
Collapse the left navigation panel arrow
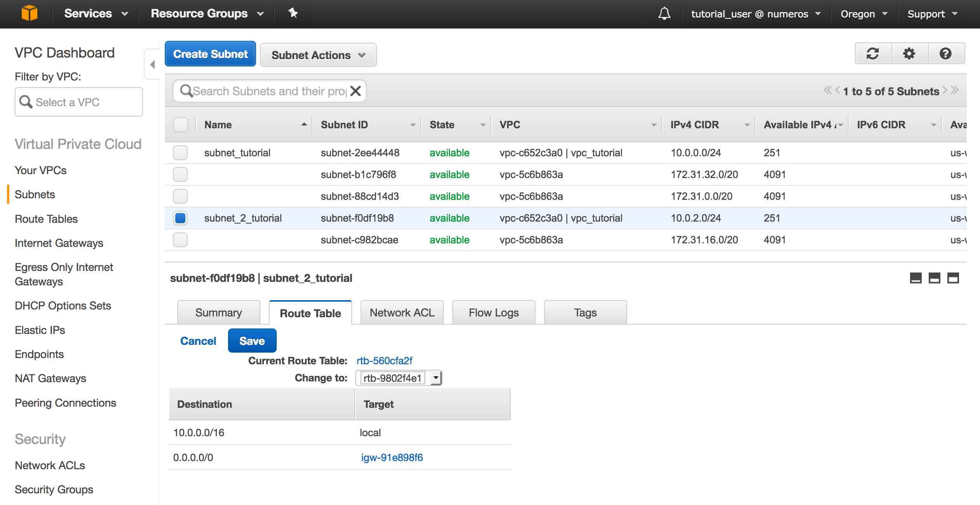click(152, 64)
